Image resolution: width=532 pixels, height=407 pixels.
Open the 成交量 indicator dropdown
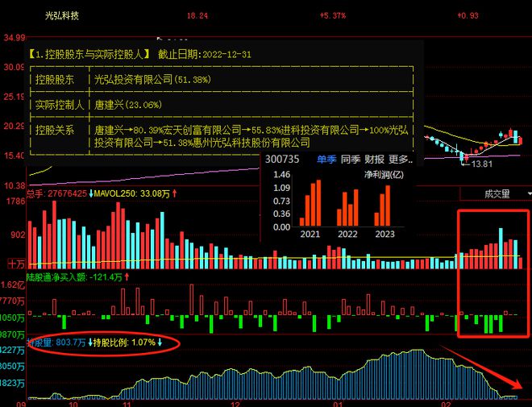496,194
